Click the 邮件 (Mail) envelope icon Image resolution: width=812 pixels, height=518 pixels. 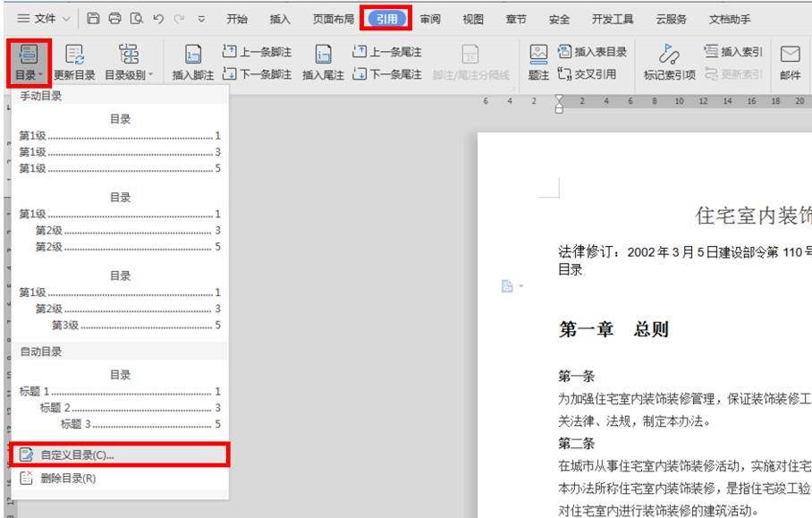[x=791, y=54]
